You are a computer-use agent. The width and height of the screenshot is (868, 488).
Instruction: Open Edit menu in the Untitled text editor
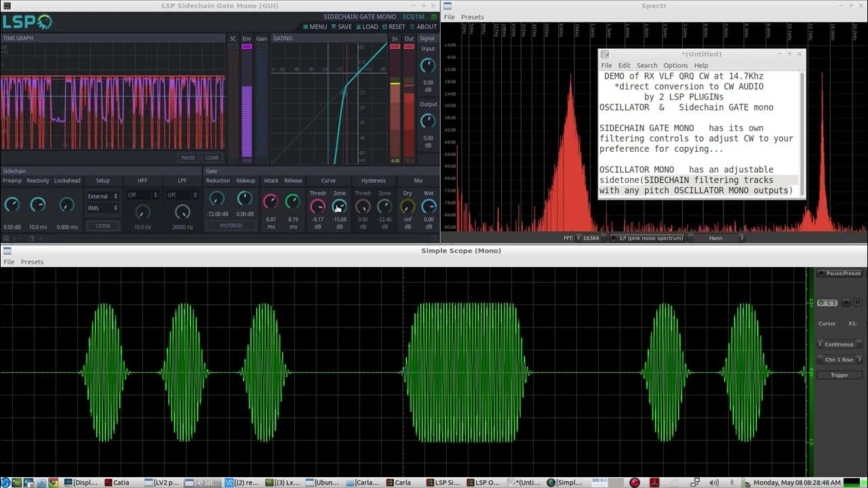click(625, 66)
